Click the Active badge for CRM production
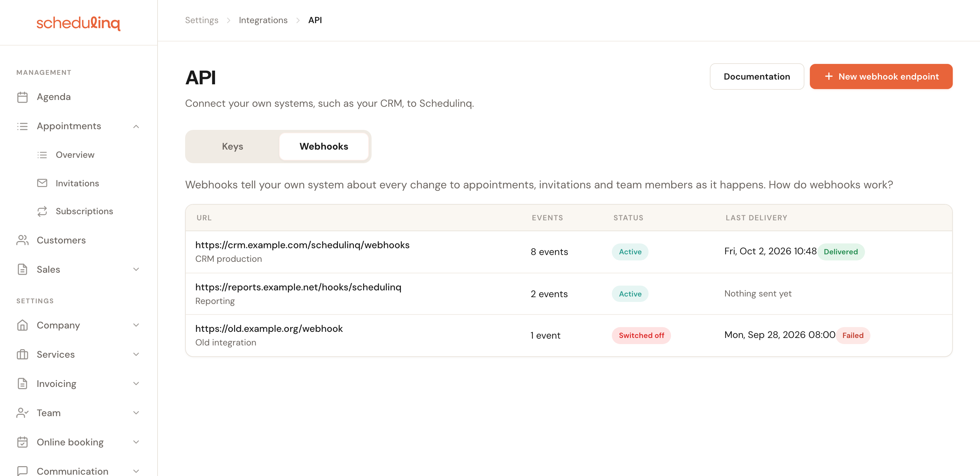This screenshot has height=476, width=980. pyautogui.click(x=630, y=252)
